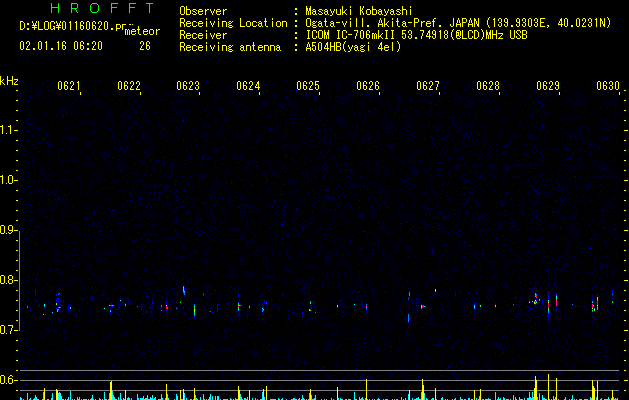Click time marker 0626

368,86
